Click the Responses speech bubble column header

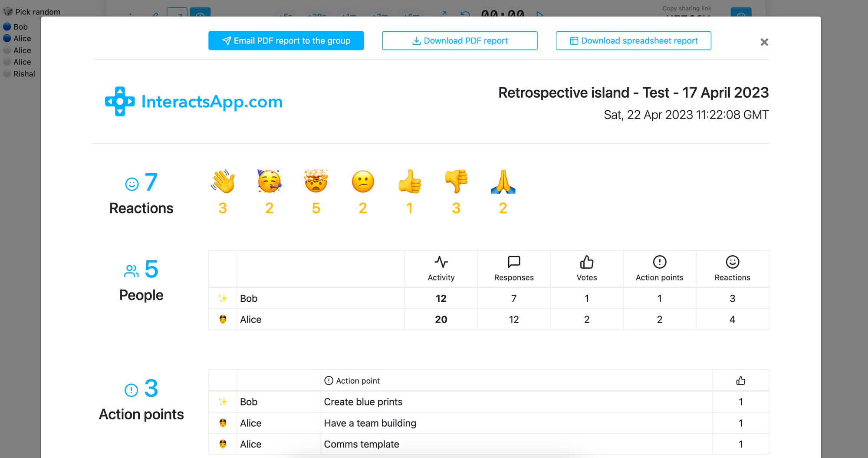pos(514,262)
